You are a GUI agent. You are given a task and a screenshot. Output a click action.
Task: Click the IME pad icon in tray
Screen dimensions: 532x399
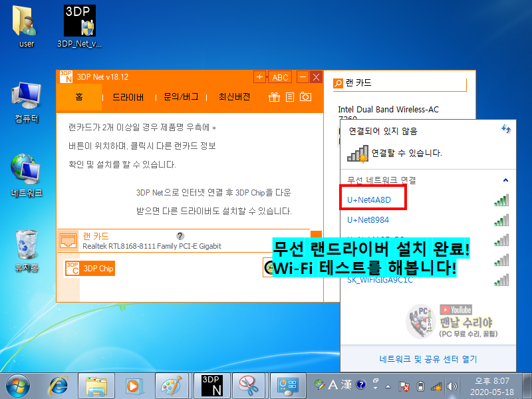(x=319, y=384)
